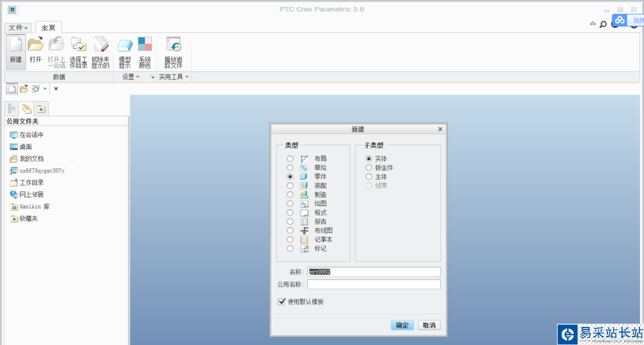This screenshot has width=644, height=345.
Task: Open ux6f75qygec307y computer entry
Action: 37,170
